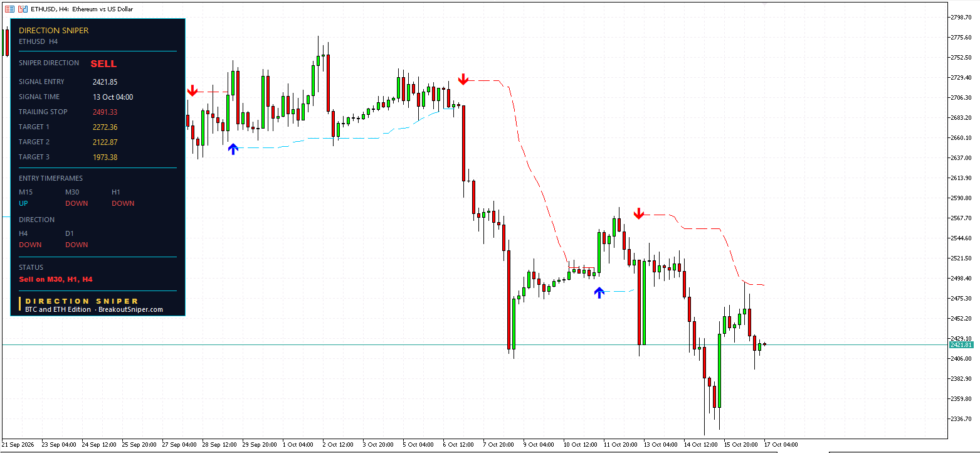Select Target 3 value 1973.38
The height and width of the screenshot is (453, 980).
pyautogui.click(x=105, y=157)
